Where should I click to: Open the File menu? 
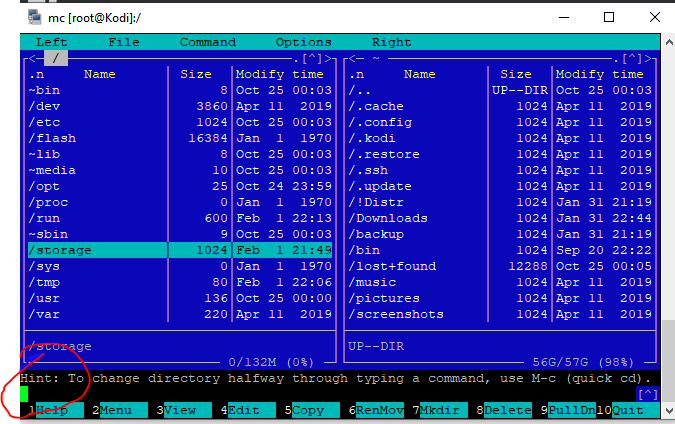tap(123, 42)
